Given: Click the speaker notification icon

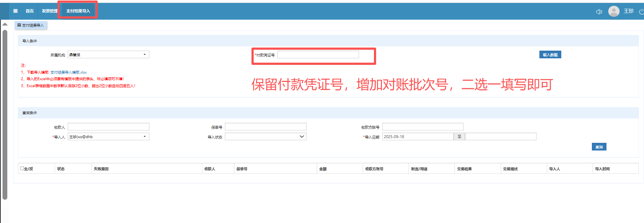Looking at the screenshot, I should [599, 12].
